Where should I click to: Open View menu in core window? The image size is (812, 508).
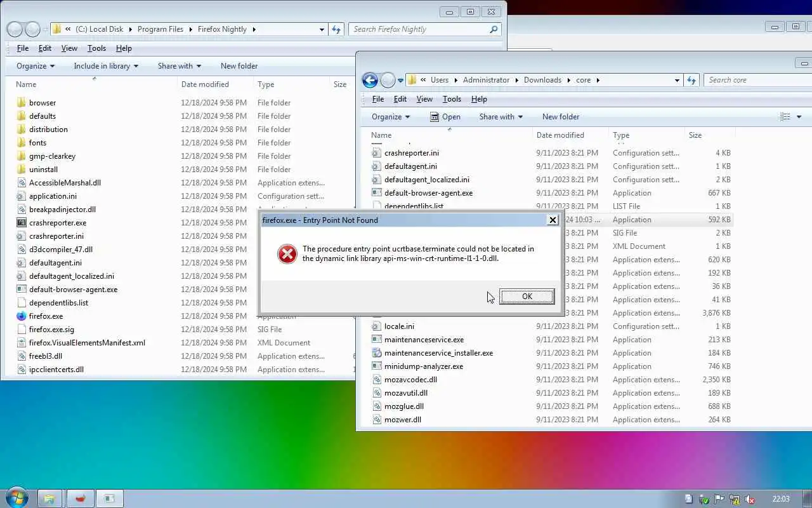pos(424,99)
